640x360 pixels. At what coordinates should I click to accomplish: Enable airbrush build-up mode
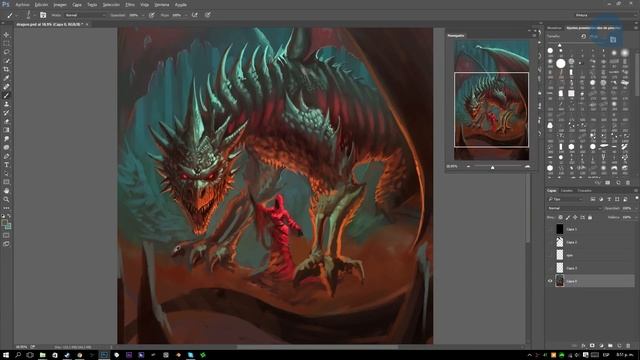coord(195,15)
